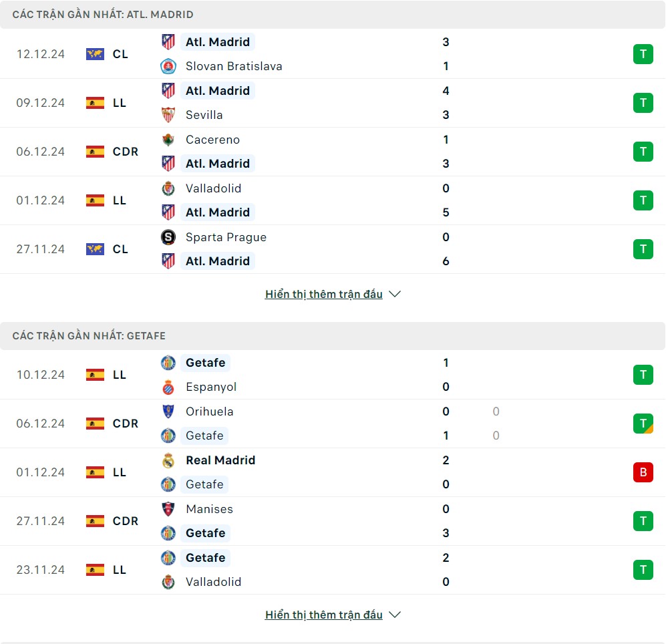Click the Cacereno team crest
The height and width of the screenshot is (644, 666).
pyautogui.click(x=168, y=140)
